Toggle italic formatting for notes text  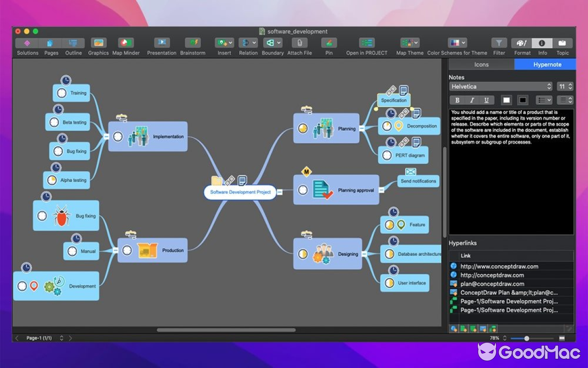point(472,100)
